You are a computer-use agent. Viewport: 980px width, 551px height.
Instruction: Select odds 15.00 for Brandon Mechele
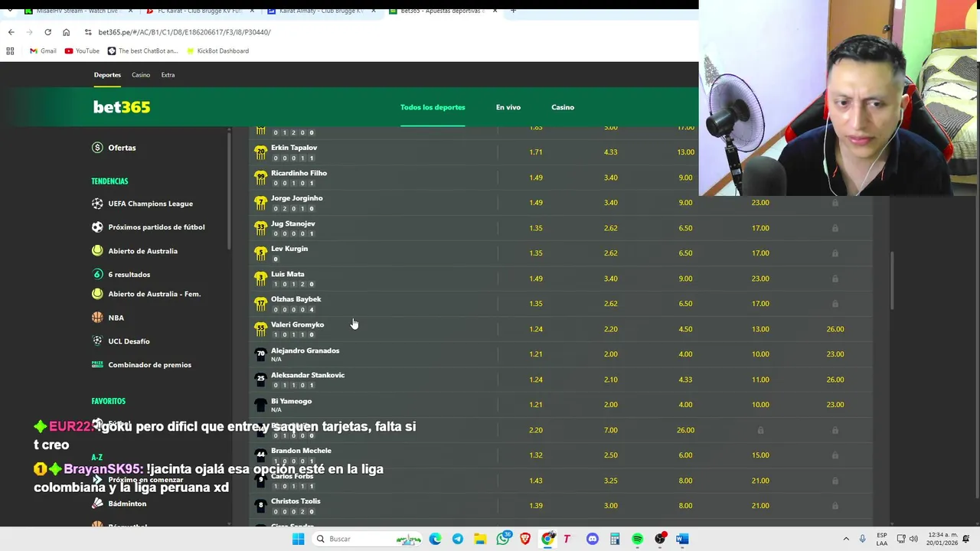[760, 455]
